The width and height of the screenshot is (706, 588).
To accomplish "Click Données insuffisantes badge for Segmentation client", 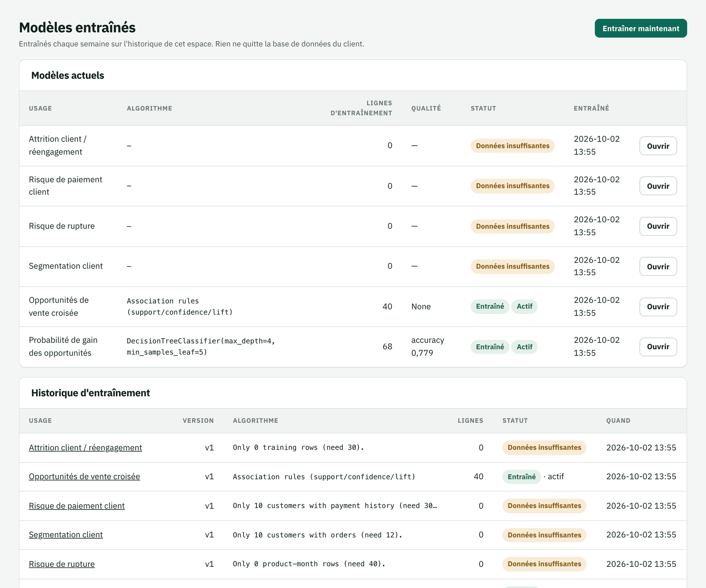I will [x=512, y=267].
